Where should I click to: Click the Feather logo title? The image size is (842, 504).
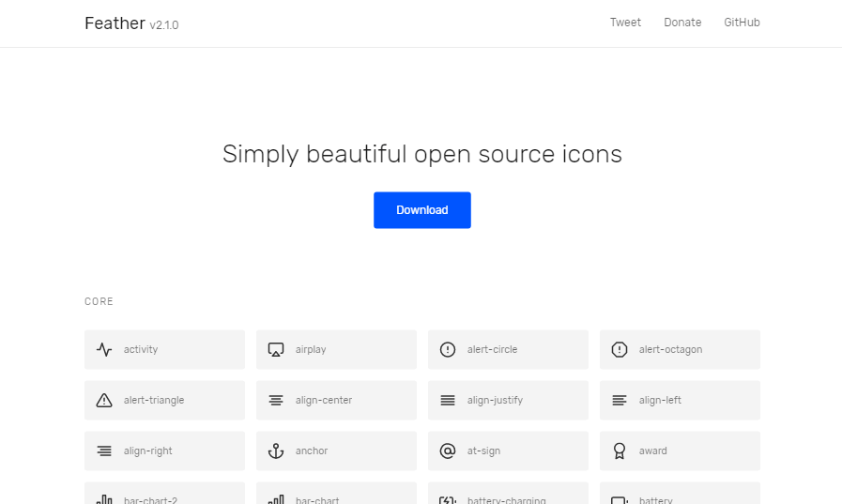click(115, 23)
